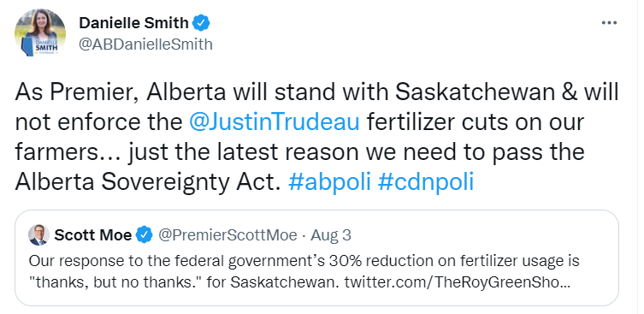This screenshot has height=314, width=644.
Task: Click the 'As Premier, Alberta will stand' line
Action: (x=316, y=93)
